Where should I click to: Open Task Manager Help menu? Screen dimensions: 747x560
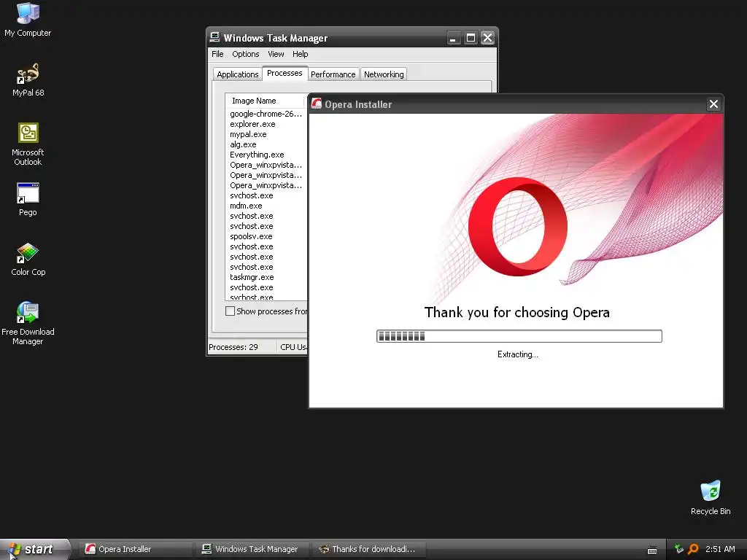(300, 54)
